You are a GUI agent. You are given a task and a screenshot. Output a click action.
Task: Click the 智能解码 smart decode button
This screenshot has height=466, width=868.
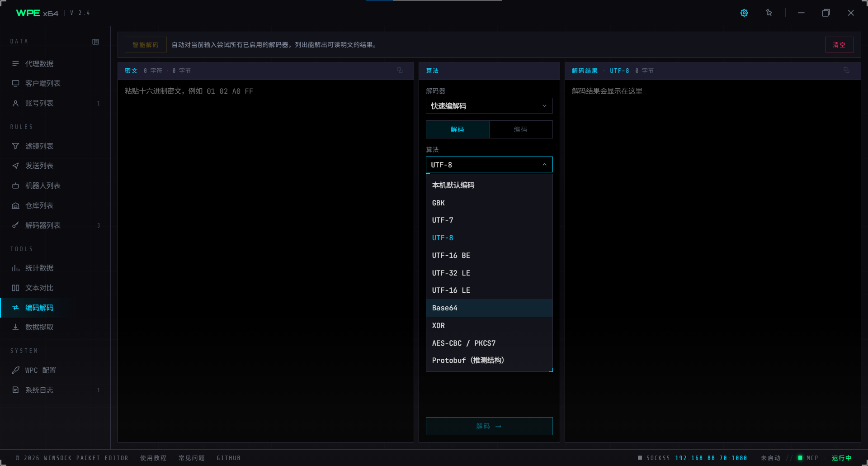[146, 45]
